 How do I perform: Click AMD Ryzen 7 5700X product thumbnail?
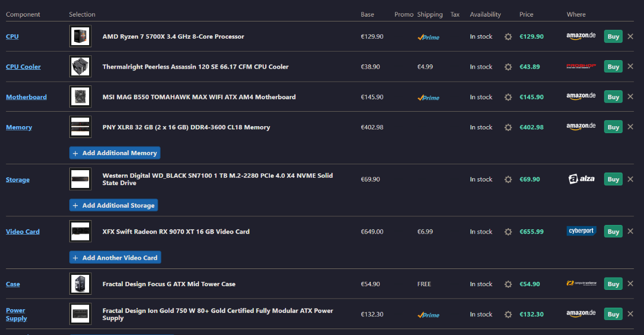pyautogui.click(x=80, y=37)
